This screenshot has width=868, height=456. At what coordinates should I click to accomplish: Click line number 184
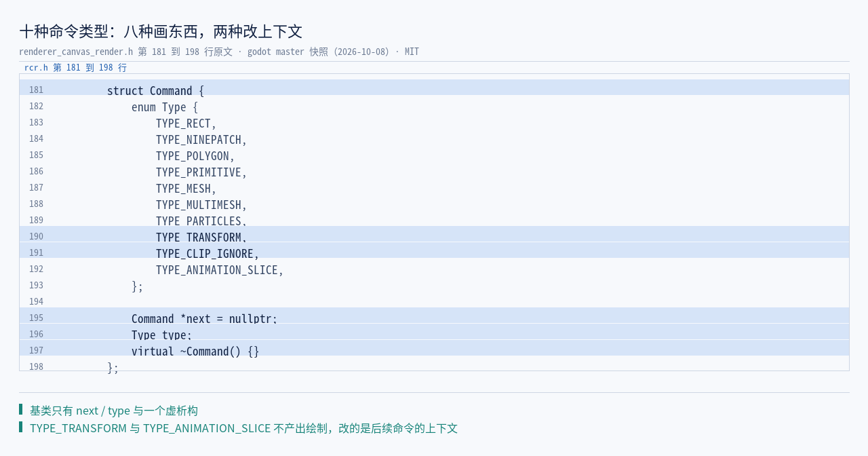pyautogui.click(x=36, y=139)
